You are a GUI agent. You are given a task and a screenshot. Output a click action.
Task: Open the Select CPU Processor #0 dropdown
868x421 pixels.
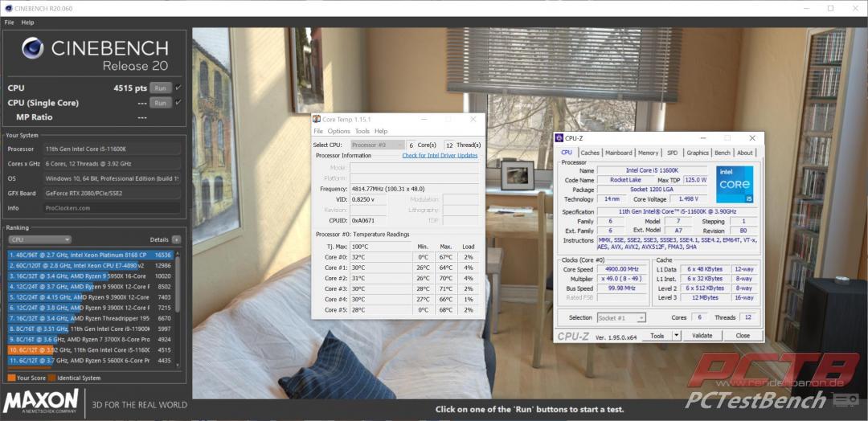click(x=378, y=145)
